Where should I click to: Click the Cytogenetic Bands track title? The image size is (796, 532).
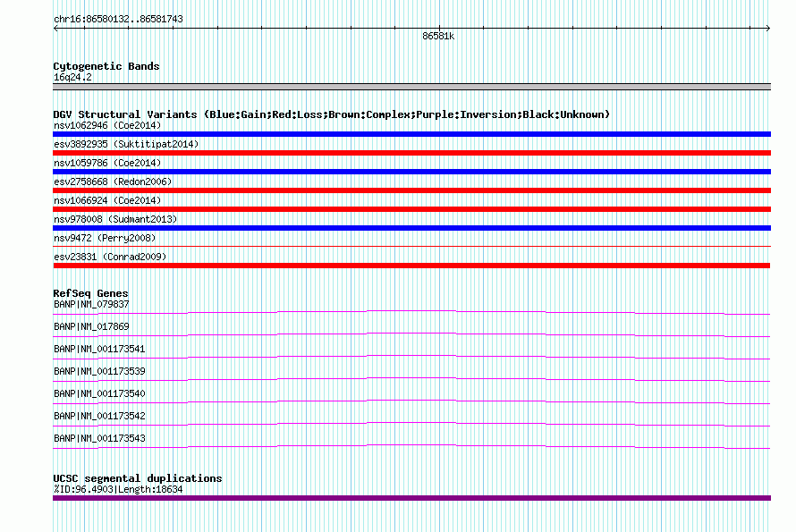point(106,66)
